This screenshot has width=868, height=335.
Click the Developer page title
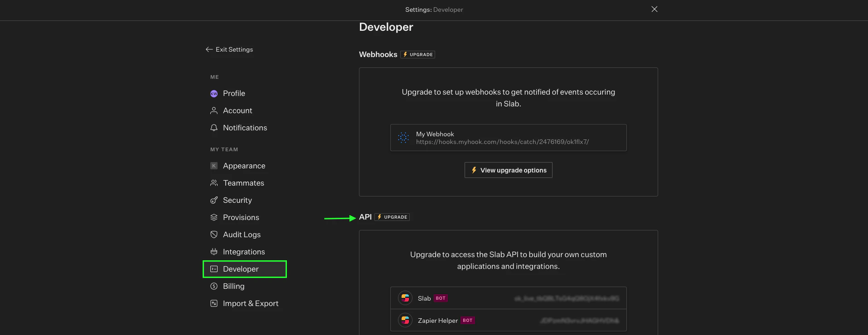(386, 27)
